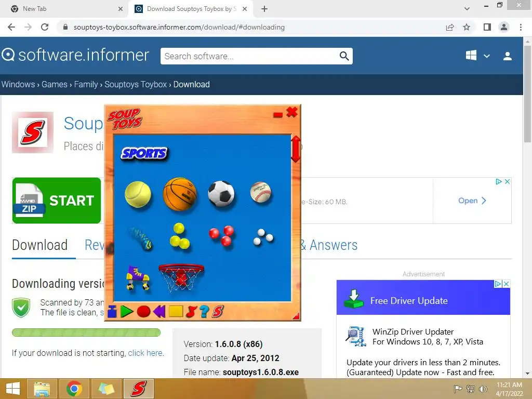Pick the baseball toy

(261, 192)
